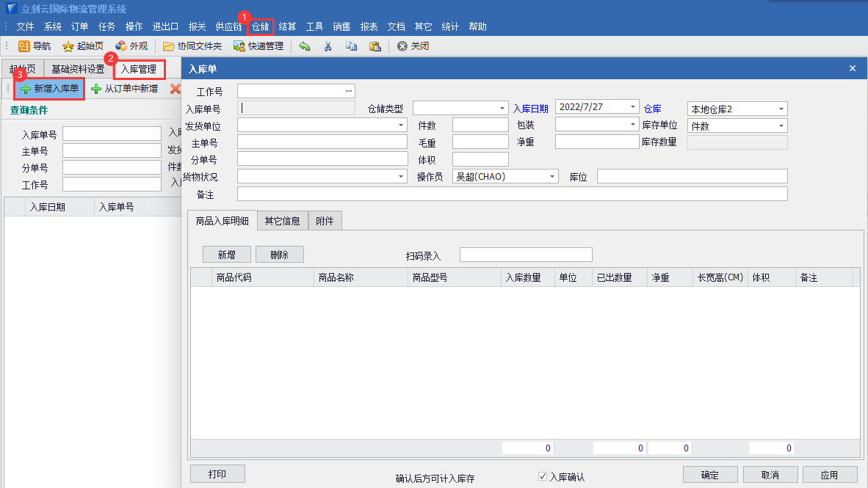
Task: Expand the 仓储类型 dropdown
Action: click(503, 109)
